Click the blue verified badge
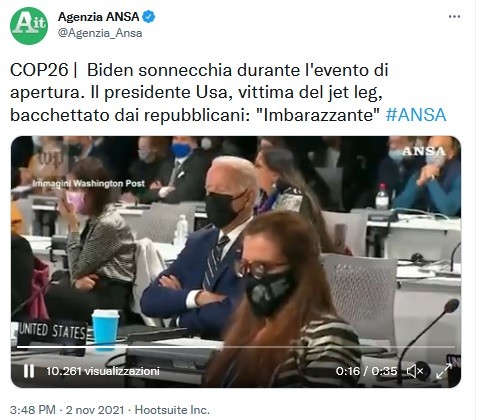The height and width of the screenshot is (420, 485). click(149, 17)
